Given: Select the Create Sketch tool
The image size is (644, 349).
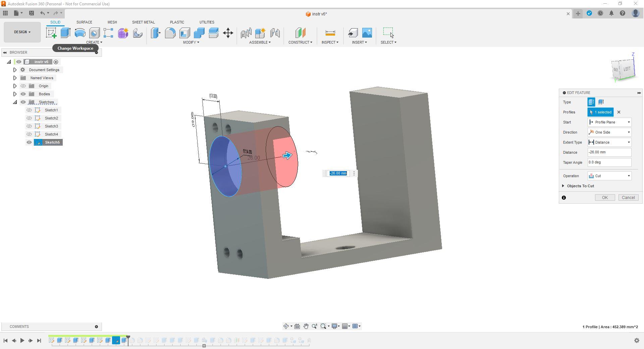Looking at the screenshot, I should coord(51,33).
